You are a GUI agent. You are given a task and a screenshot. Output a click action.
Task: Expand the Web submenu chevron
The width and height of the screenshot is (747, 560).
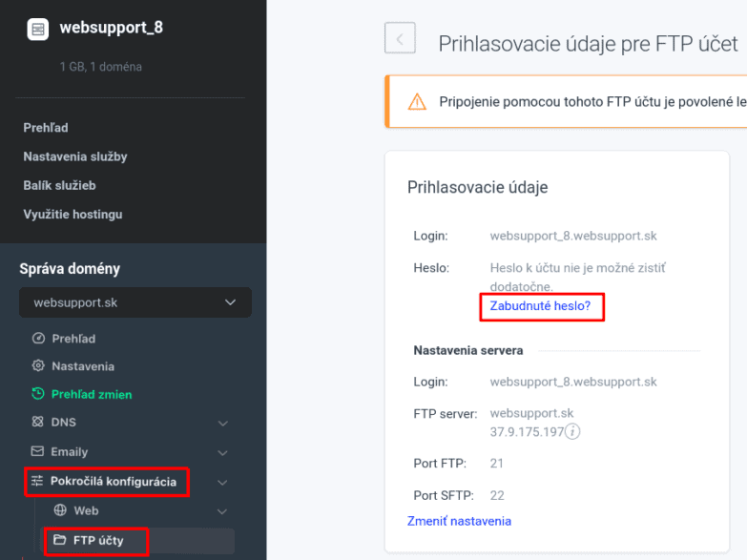(222, 512)
